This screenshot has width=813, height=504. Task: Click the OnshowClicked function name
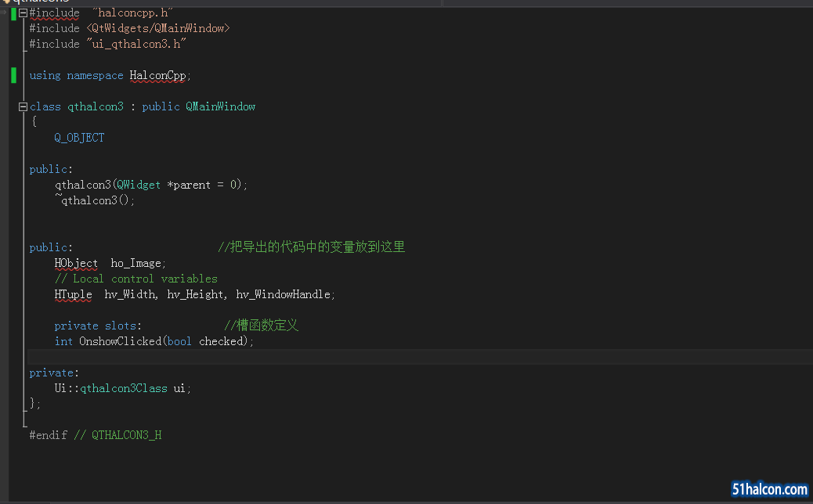pyautogui.click(x=121, y=341)
